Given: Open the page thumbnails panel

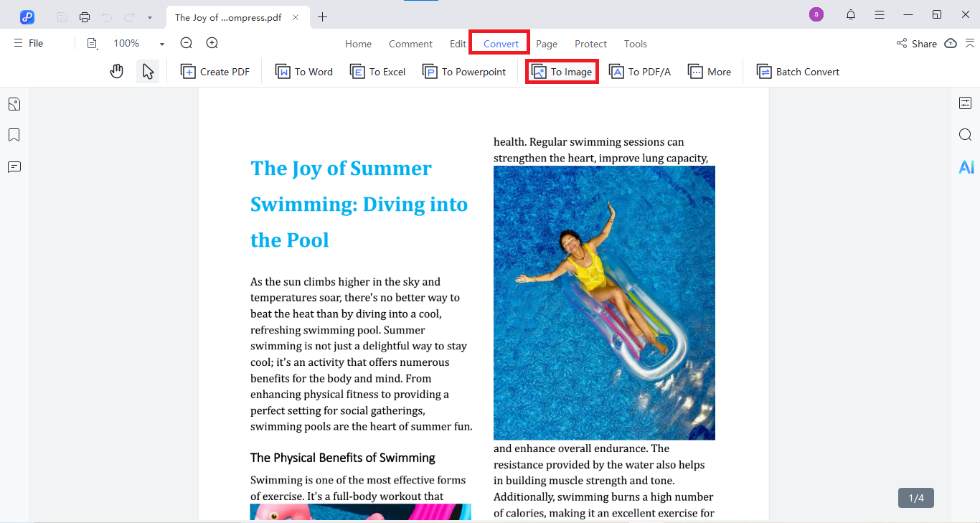Looking at the screenshot, I should point(14,105).
